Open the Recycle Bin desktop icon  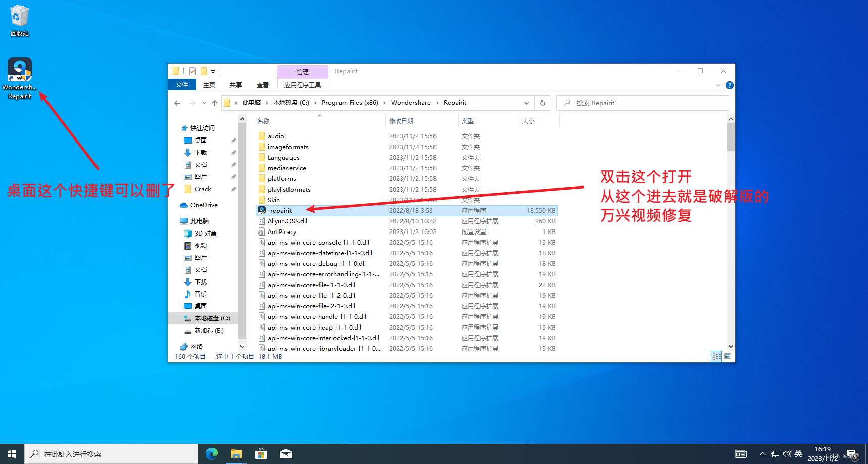(x=20, y=21)
